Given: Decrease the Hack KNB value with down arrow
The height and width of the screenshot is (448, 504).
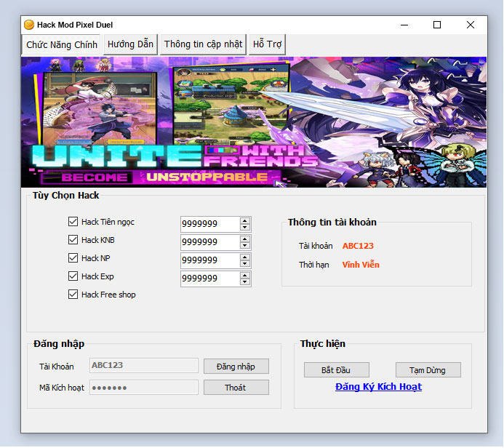Looking at the screenshot, I should click(245, 246).
